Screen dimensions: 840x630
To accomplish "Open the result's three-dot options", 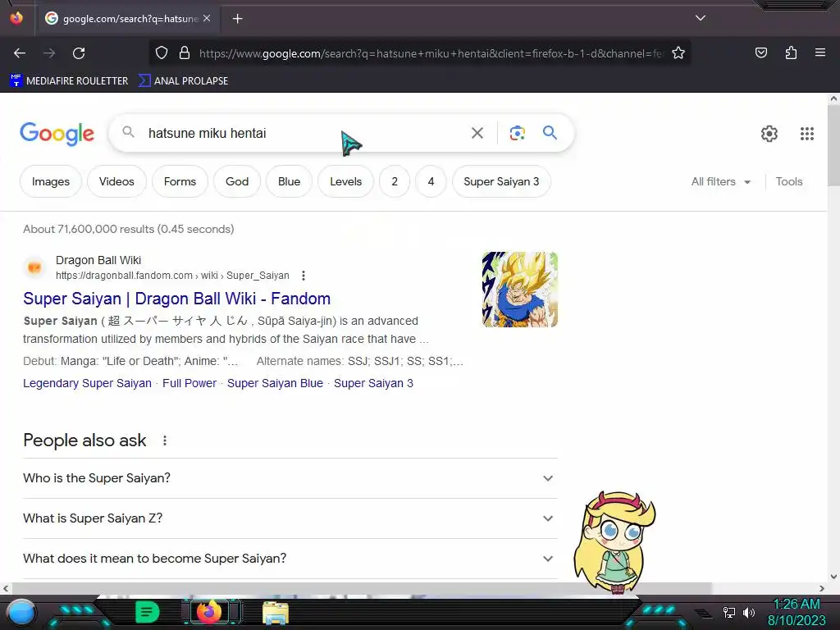I will click(x=304, y=276).
